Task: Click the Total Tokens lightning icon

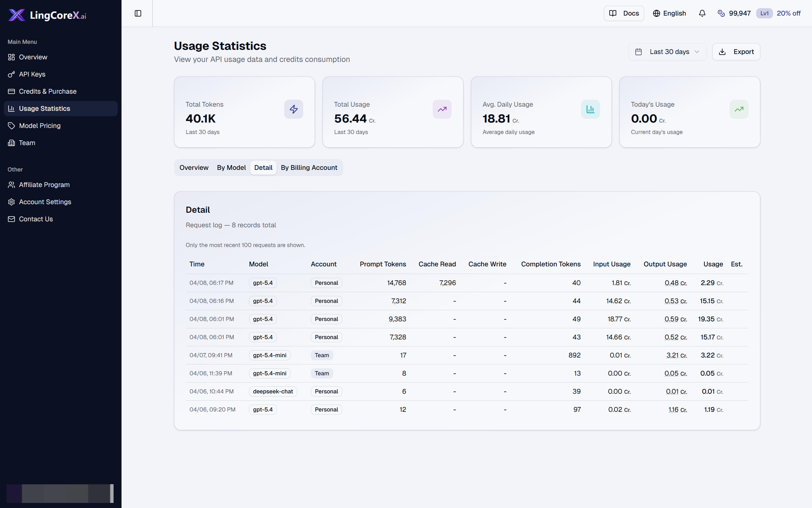Action: pyautogui.click(x=294, y=109)
